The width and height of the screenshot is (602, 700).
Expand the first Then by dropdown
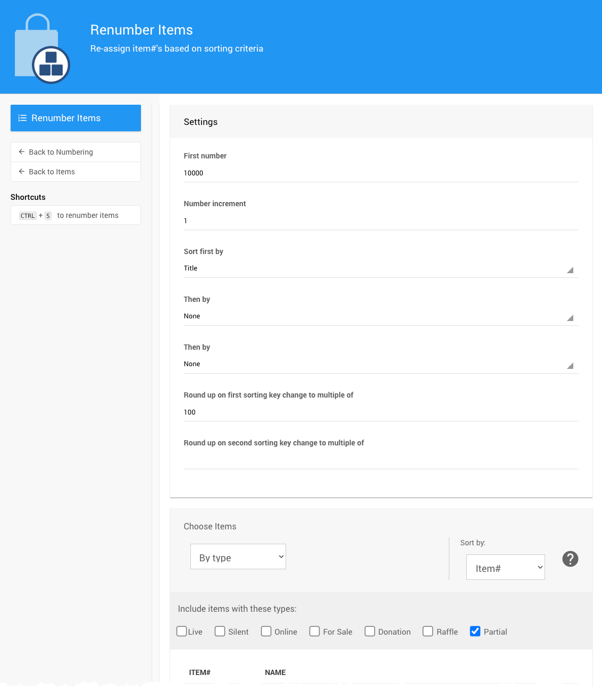380,316
